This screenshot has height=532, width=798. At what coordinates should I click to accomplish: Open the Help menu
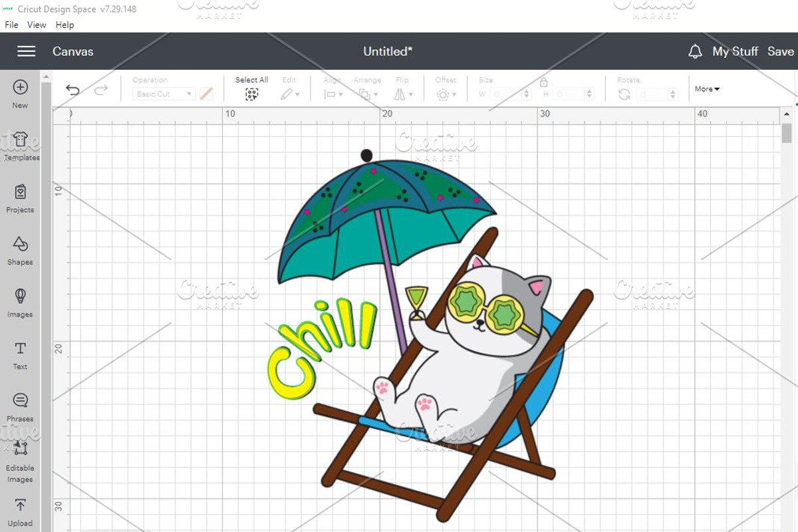click(65, 25)
